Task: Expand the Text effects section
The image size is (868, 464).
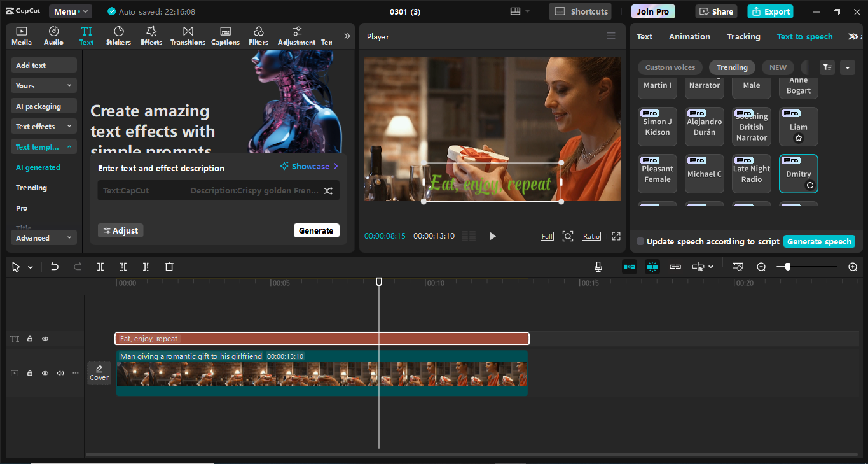Action: 43,127
